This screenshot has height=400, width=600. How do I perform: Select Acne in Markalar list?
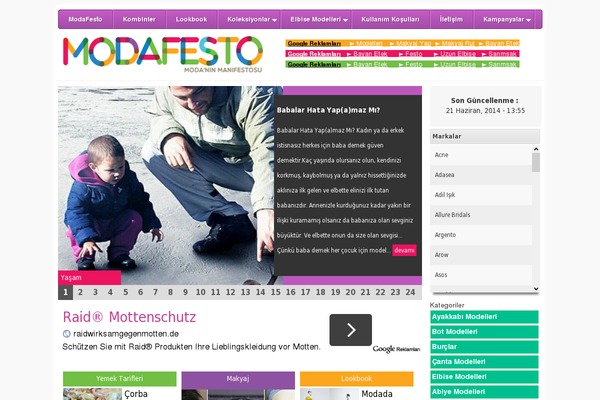click(481, 155)
